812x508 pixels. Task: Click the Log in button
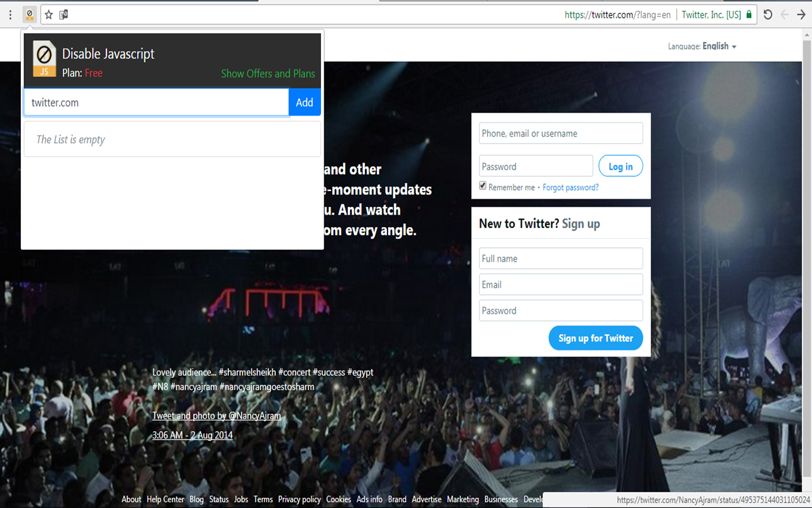(620, 166)
